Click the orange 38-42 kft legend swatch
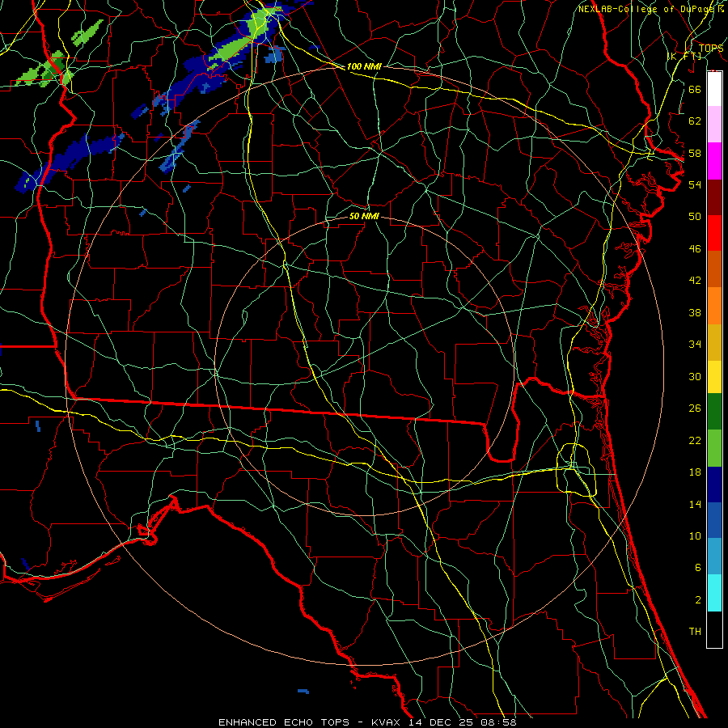 click(714, 306)
